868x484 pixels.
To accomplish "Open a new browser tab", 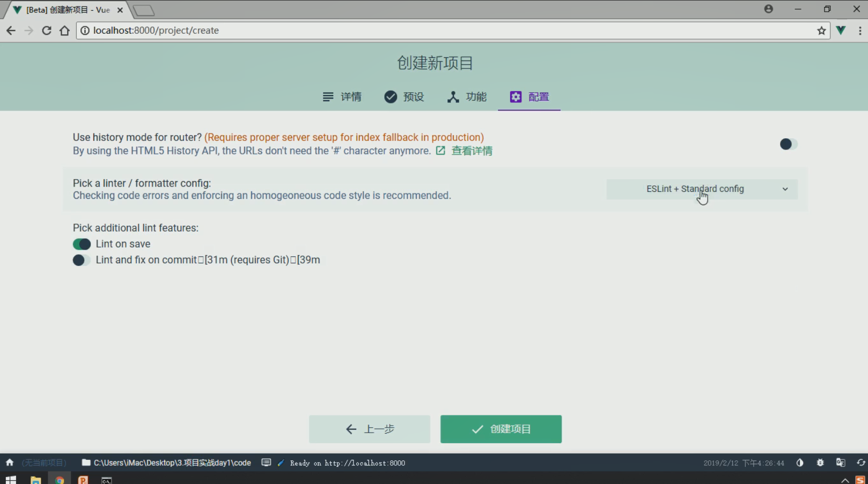I will (x=144, y=10).
